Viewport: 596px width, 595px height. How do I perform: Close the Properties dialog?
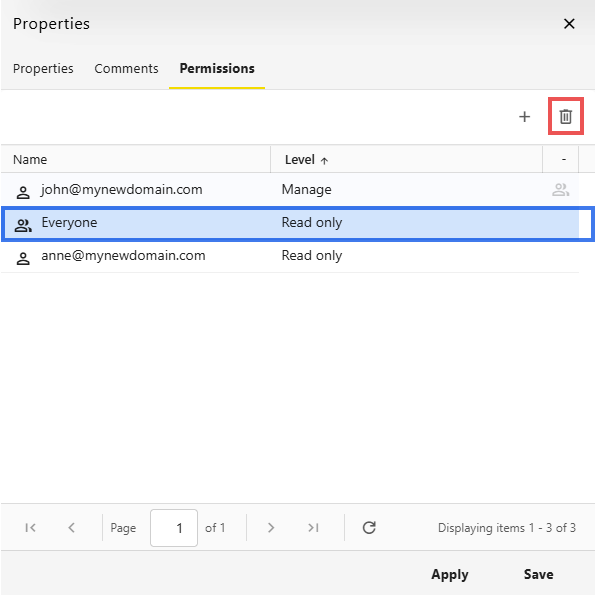point(569,24)
